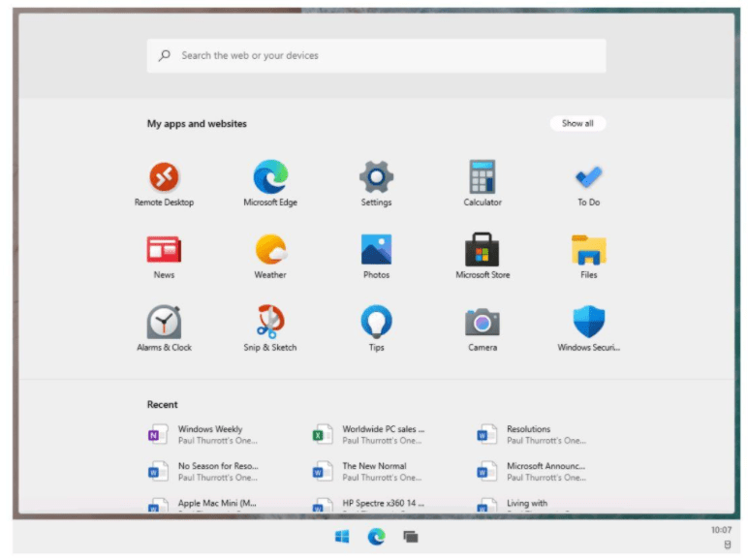Launch the Photos app
Viewport: 748px width, 560px height.
tap(376, 250)
